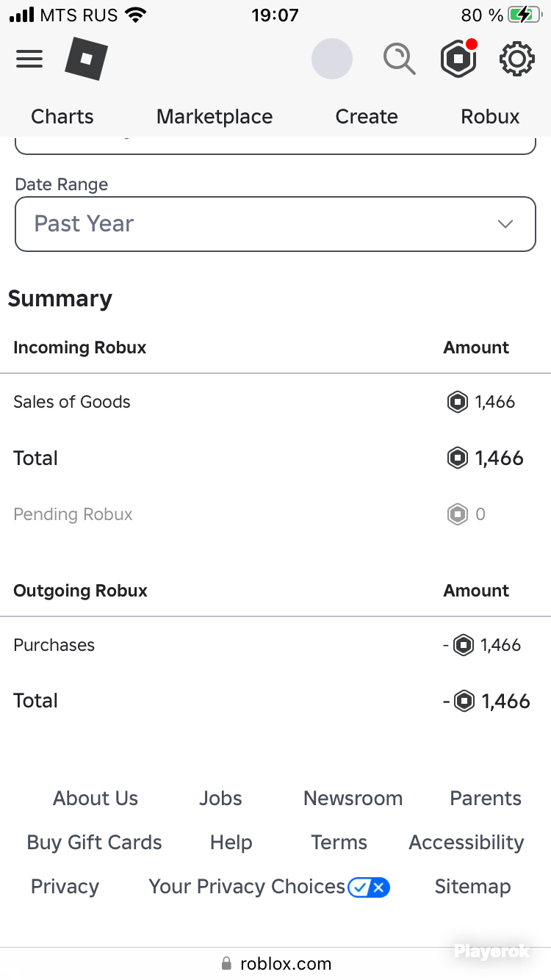
Task: Tap the roblox.com address bar
Action: [275, 963]
